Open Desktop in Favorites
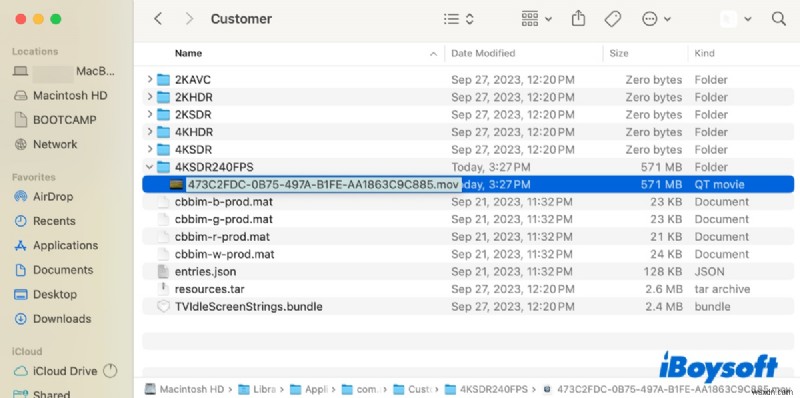The image size is (800, 398). (x=55, y=294)
